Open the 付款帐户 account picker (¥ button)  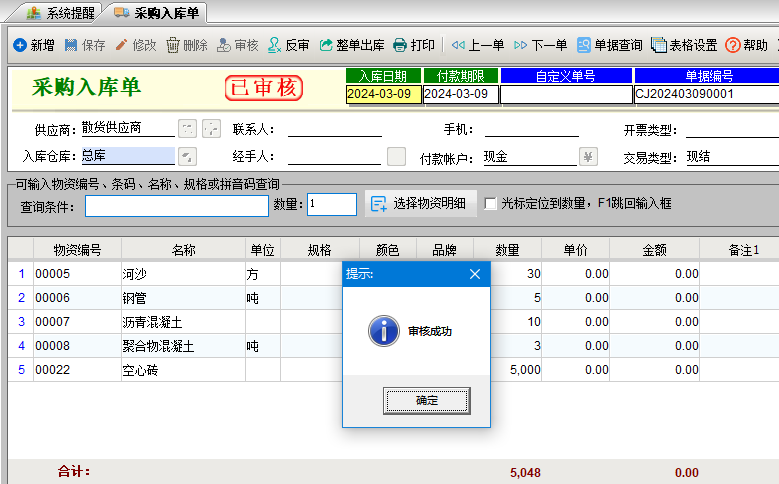(x=588, y=156)
